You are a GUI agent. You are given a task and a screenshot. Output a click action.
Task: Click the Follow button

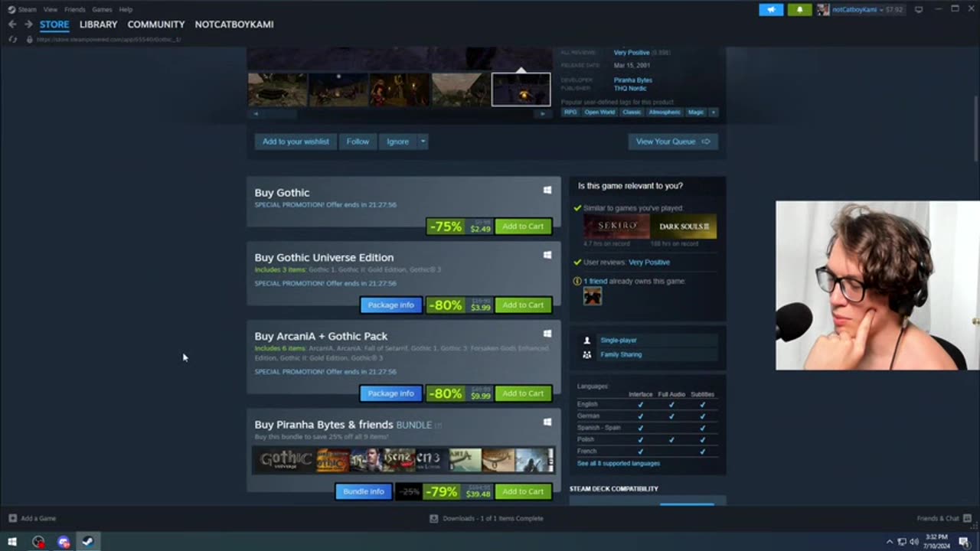pos(358,142)
